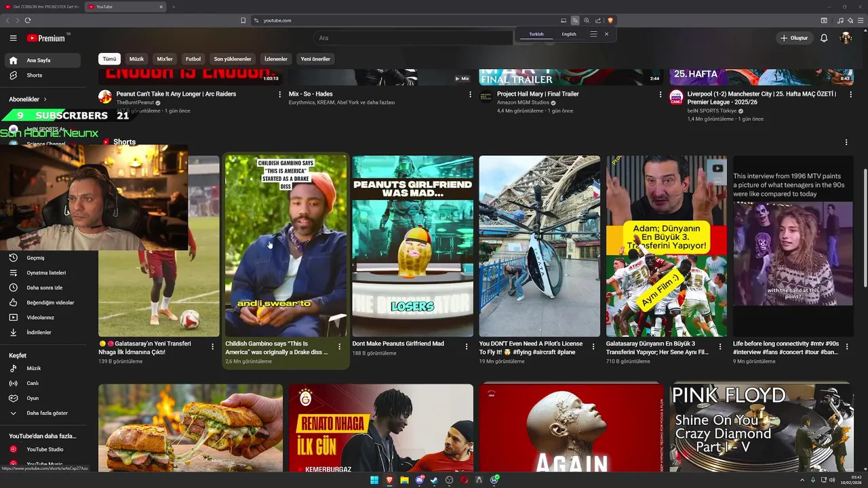
Task: Click the Brave Shields lion icon
Action: tap(610, 20)
